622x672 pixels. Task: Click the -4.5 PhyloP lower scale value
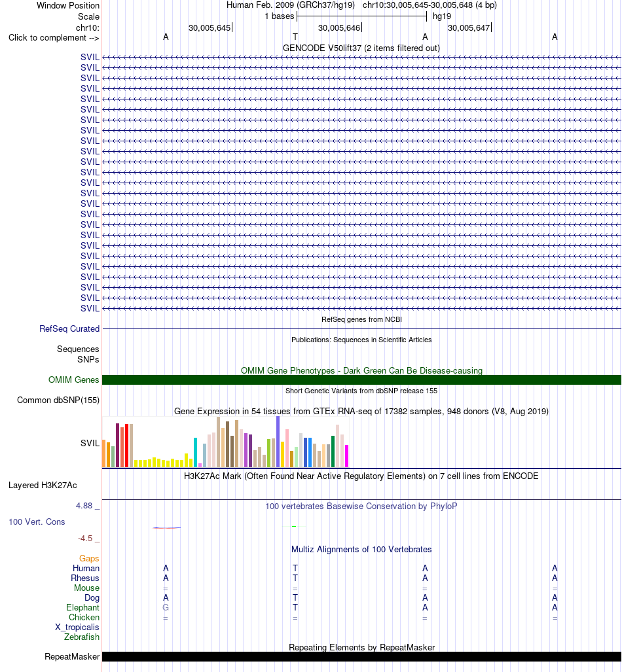(85, 539)
